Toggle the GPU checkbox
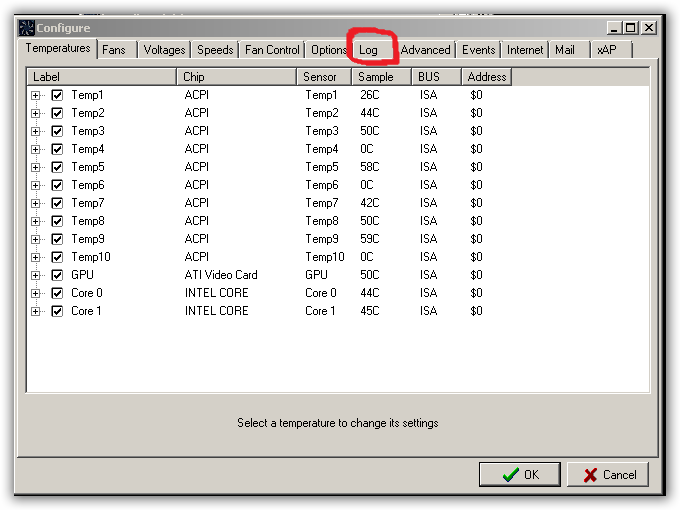 click(x=57, y=275)
